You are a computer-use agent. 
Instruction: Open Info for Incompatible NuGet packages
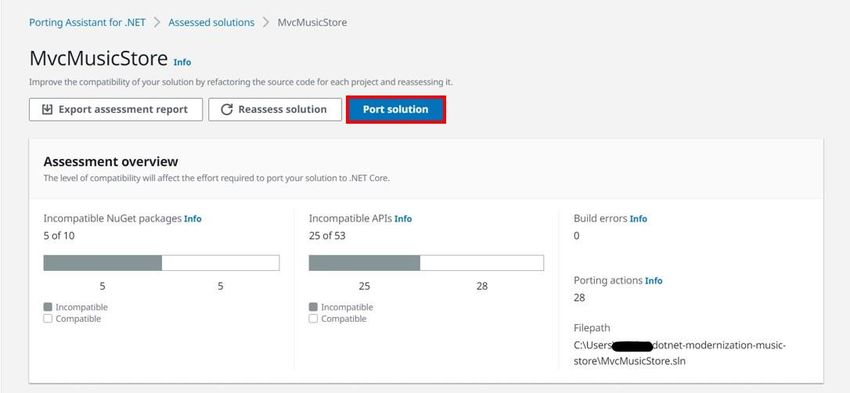(192, 219)
